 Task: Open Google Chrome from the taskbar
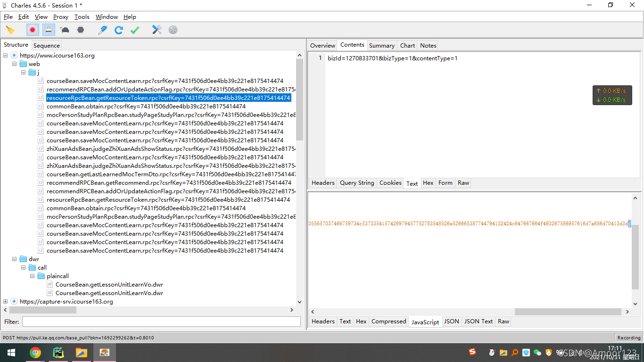click(x=35, y=353)
